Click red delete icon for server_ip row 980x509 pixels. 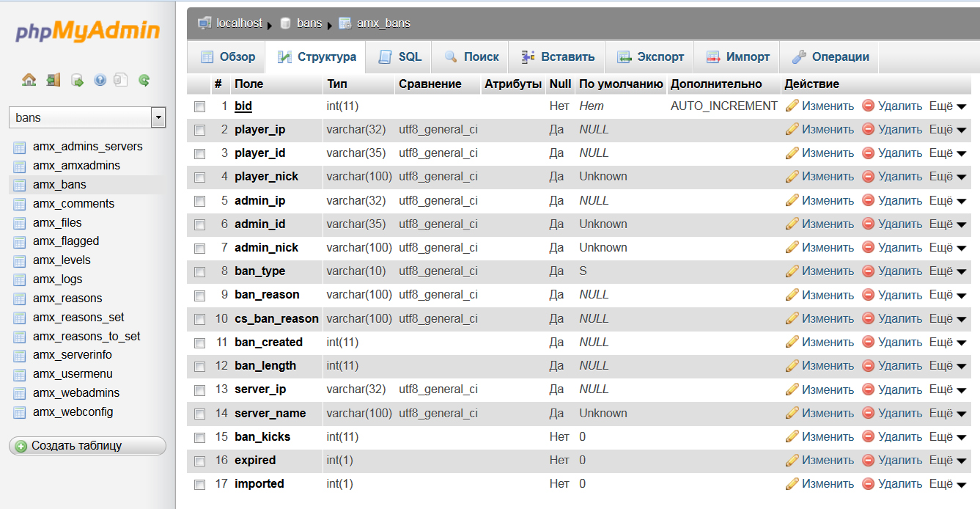pyautogui.click(x=869, y=389)
